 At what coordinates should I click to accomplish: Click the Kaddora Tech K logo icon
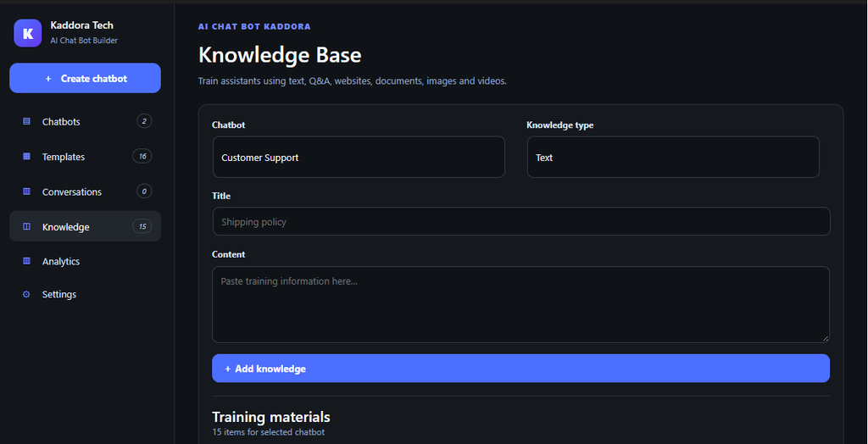click(28, 33)
